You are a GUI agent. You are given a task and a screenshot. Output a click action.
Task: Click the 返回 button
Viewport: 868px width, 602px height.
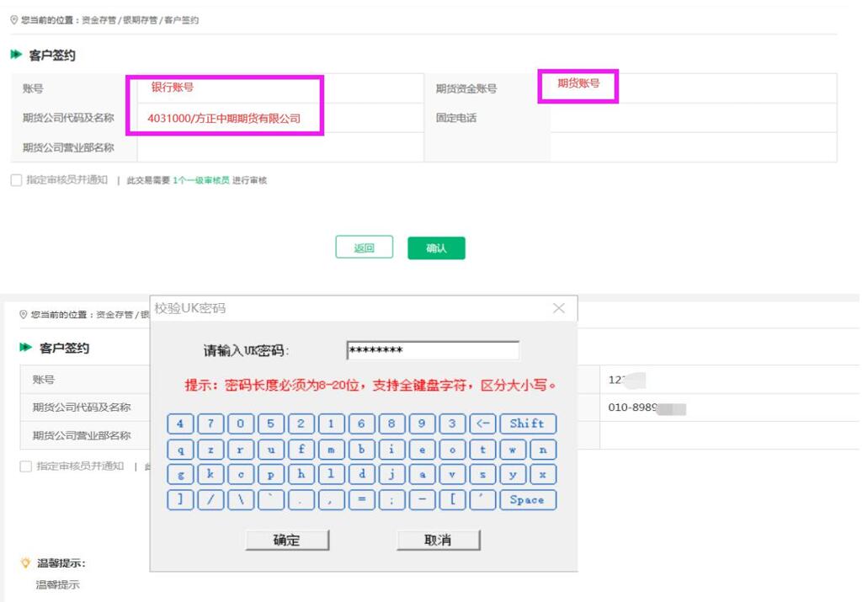point(364,248)
